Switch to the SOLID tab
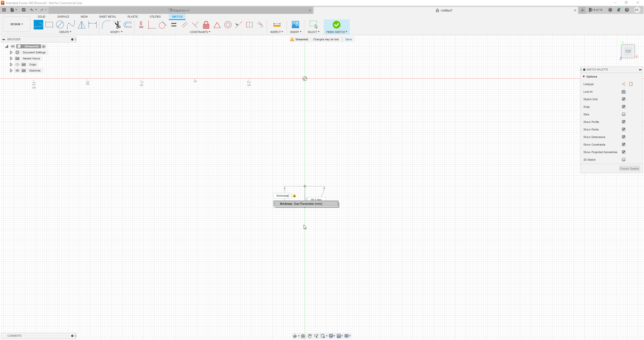 click(x=41, y=17)
